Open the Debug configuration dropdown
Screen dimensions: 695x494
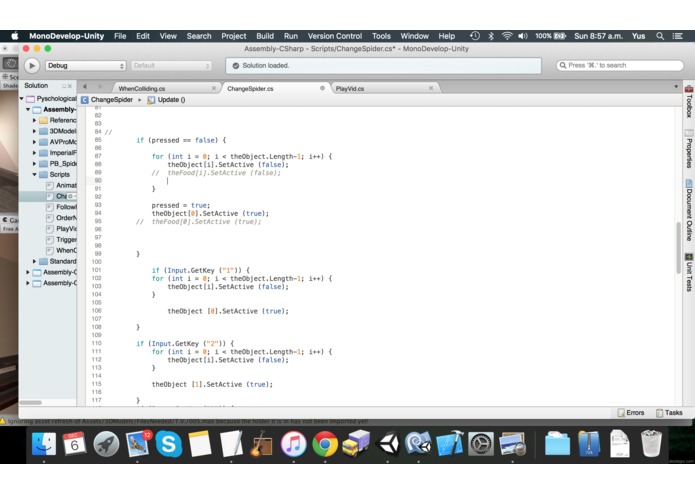[x=86, y=66]
